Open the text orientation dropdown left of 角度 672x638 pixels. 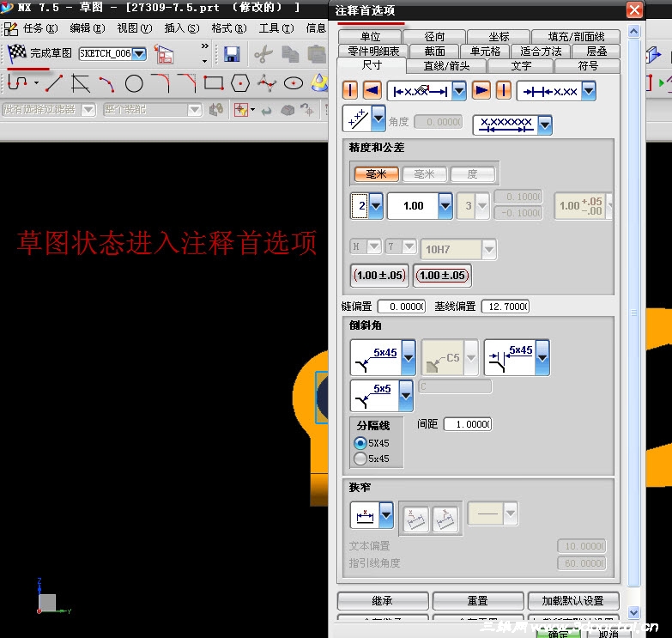[x=378, y=118]
